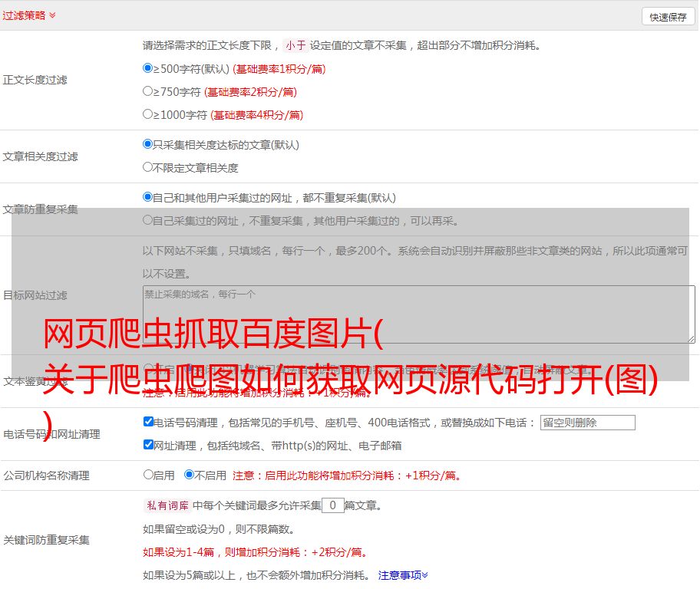This screenshot has height=589, width=700.
Task: Click the 文章相关度过滤 label
Action: pos(40,156)
